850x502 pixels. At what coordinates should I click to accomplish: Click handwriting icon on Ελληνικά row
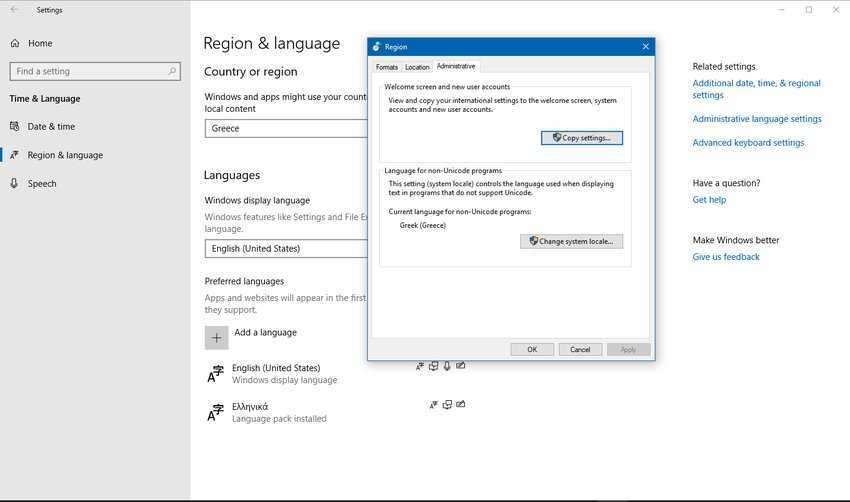[460, 404]
